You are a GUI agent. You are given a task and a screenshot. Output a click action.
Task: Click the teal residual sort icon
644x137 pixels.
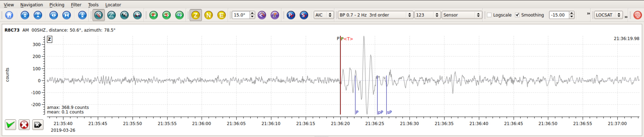click(137, 15)
